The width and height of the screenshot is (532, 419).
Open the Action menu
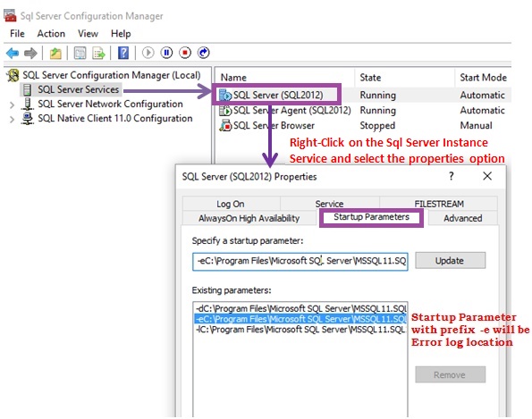tap(51, 34)
